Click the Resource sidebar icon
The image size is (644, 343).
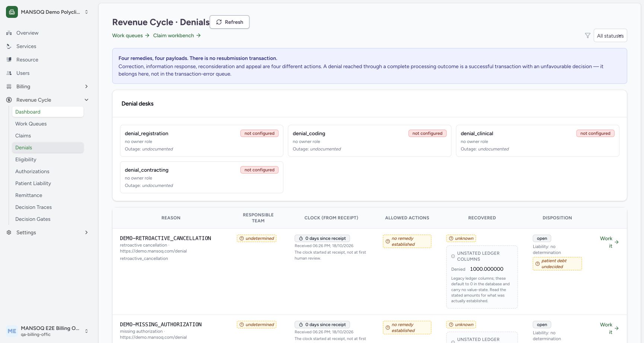click(x=9, y=60)
